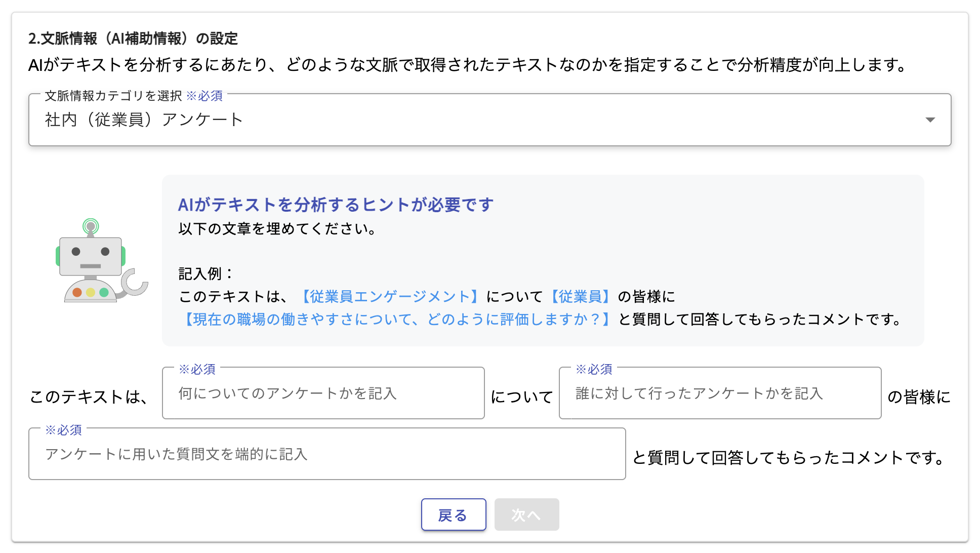Click the 何についてのアンケートかを記入 input
Screen dimensions: 980x553
coord(323,393)
